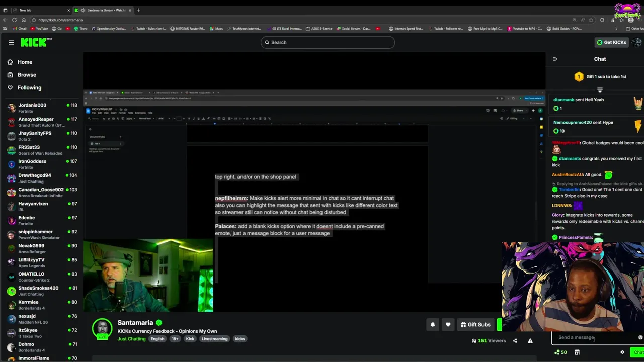Close the New tab browser tab
The width and height of the screenshot is (644, 362).
click(68, 10)
